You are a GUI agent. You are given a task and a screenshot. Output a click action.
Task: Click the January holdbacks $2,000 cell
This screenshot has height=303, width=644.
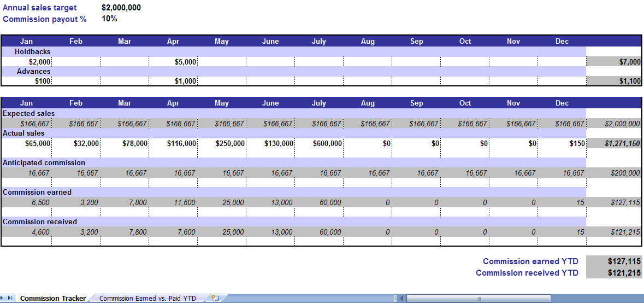tap(27, 62)
